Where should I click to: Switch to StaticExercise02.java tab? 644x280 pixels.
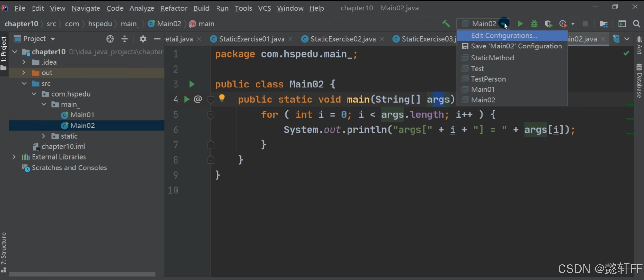(343, 39)
